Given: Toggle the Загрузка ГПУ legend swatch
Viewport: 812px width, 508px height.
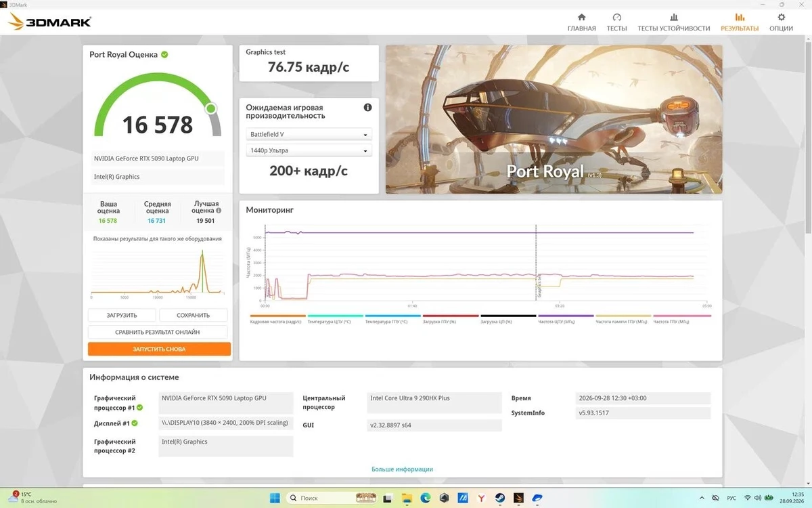Looking at the screenshot, I should tap(450, 316).
